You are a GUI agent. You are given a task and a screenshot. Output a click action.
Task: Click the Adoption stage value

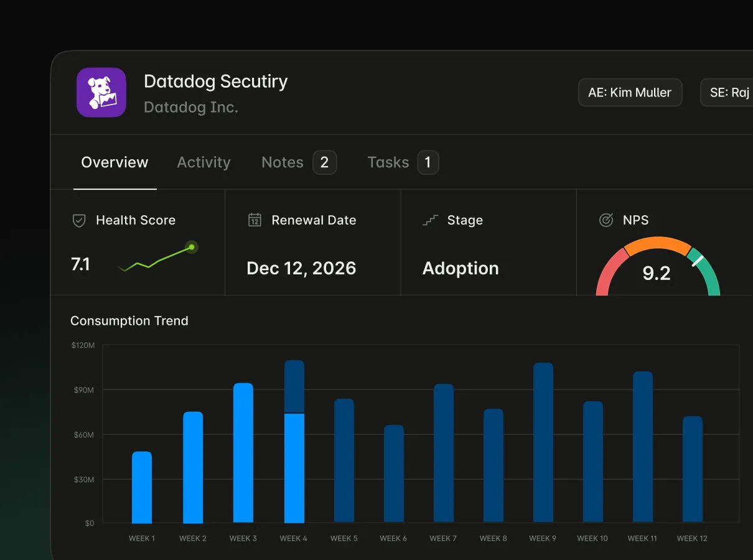(461, 268)
